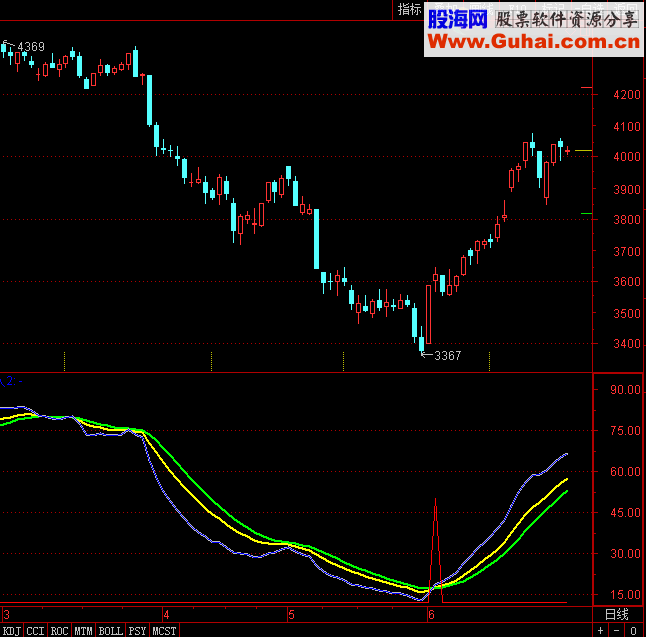
Task: Click the 30.00 indicator axis label
Action: click(625, 553)
